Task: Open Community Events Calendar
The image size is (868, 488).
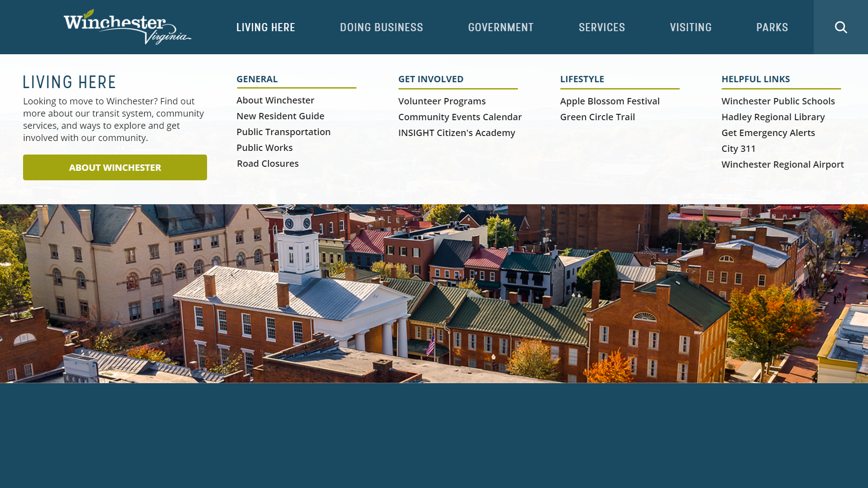Action: (460, 117)
